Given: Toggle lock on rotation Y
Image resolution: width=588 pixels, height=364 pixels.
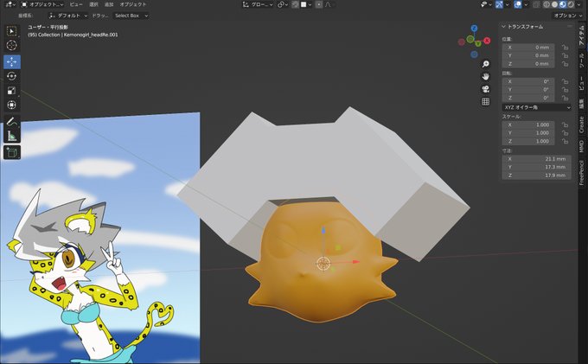Looking at the screenshot, I should (565, 90).
